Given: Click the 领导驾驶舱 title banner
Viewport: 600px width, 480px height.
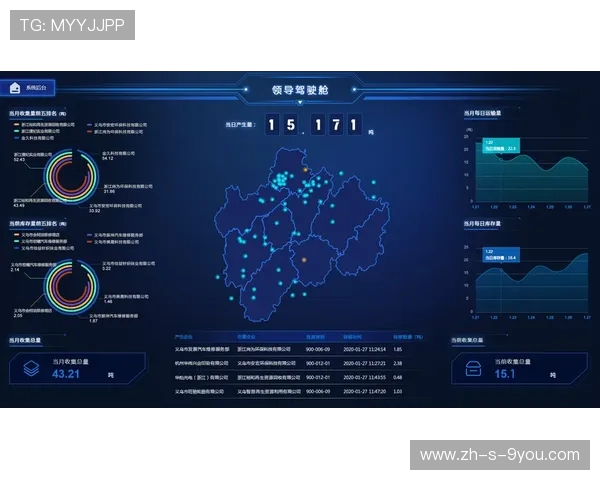Looking at the screenshot, I should tap(299, 90).
